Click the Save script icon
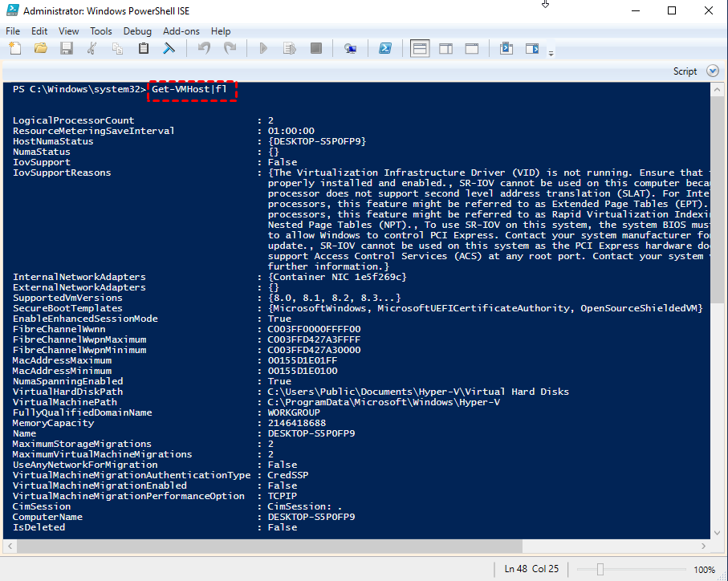Viewport: 728px width, 581px height. click(66, 49)
